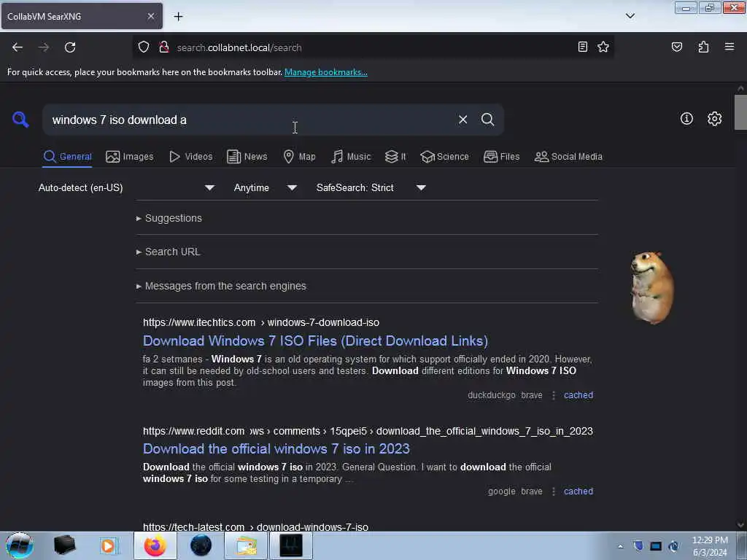Switch to the Science category
This screenshot has height=560, width=747.
pyautogui.click(x=444, y=157)
